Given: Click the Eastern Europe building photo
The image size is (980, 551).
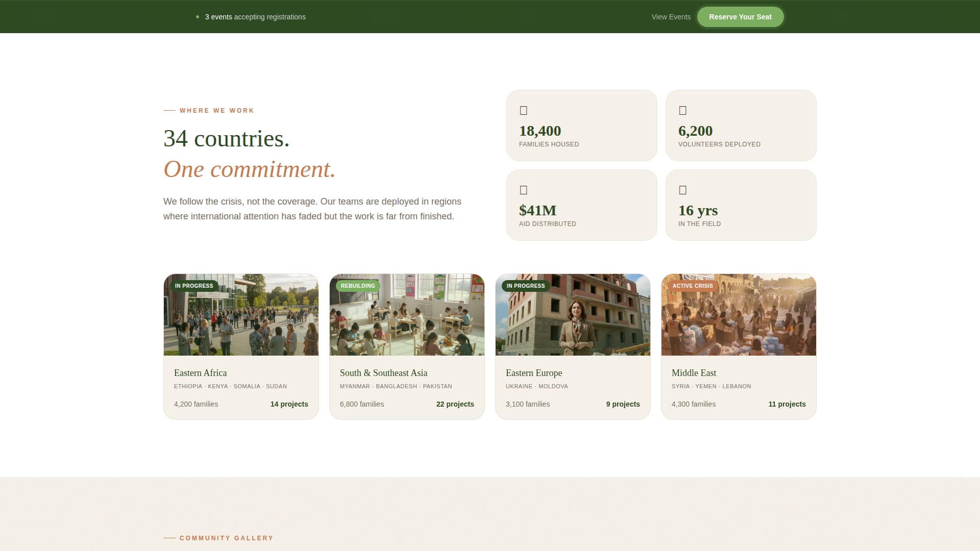Looking at the screenshot, I should pyautogui.click(x=573, y=314).
